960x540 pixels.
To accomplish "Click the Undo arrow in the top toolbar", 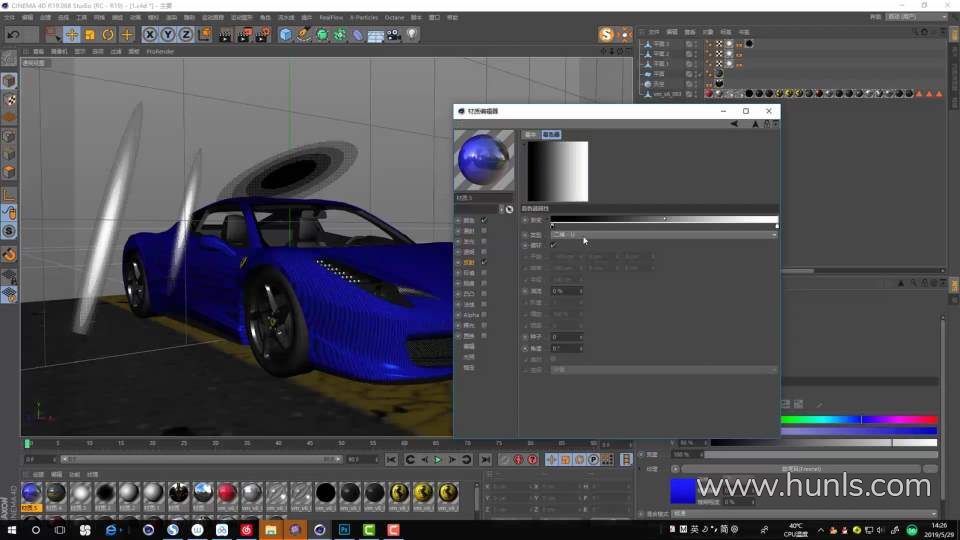I will 14,34.
